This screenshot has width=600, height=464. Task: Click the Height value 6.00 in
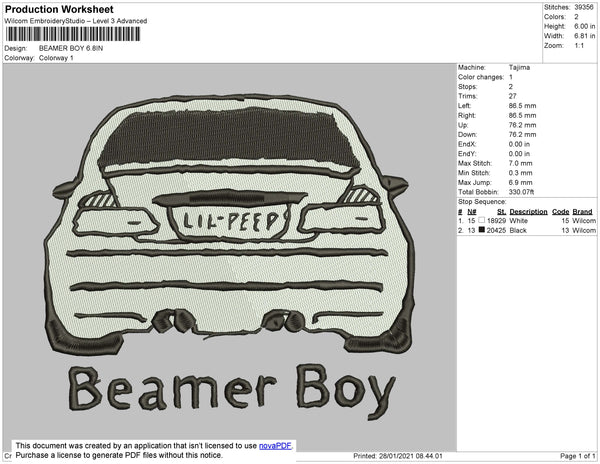tap(584, 26)
